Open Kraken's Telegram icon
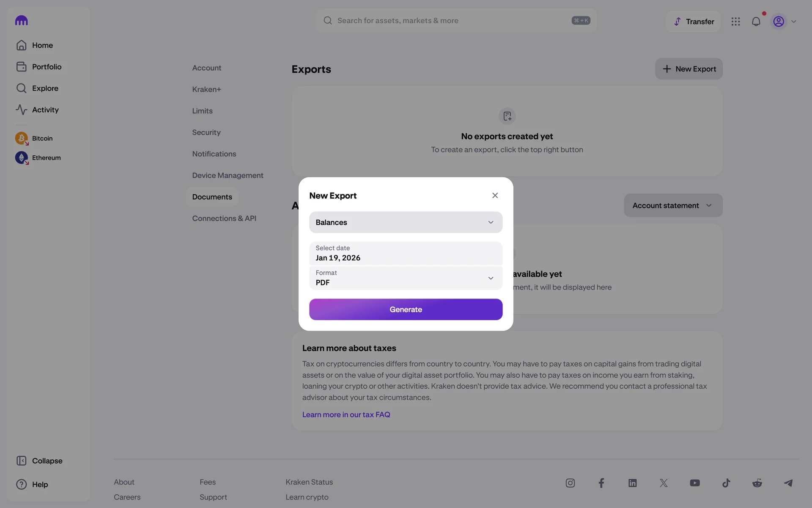This screenshot has height=508, width=812. (788, 483)
